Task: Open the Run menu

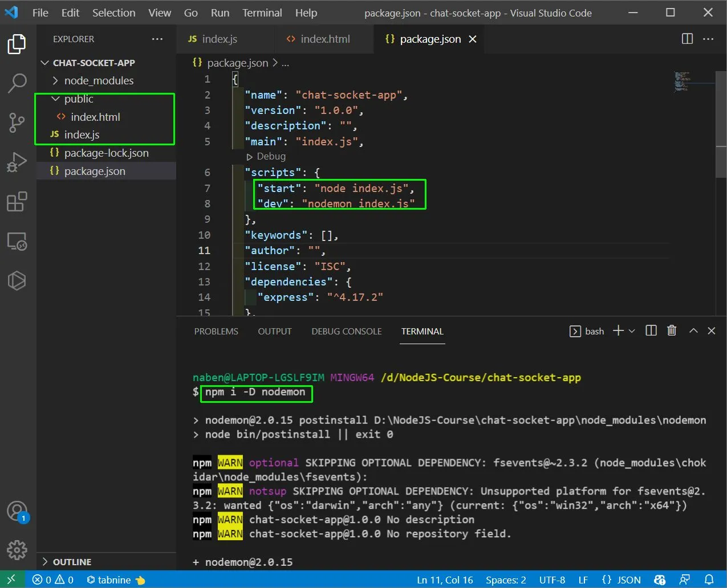Action: click(x=220, y=13)
